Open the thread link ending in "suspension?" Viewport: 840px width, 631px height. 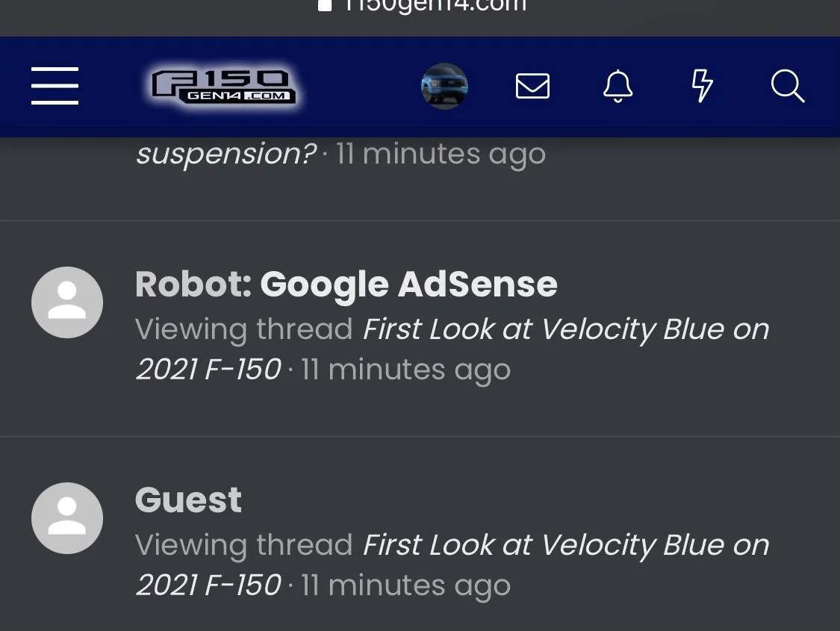click(x=225, y=154)
